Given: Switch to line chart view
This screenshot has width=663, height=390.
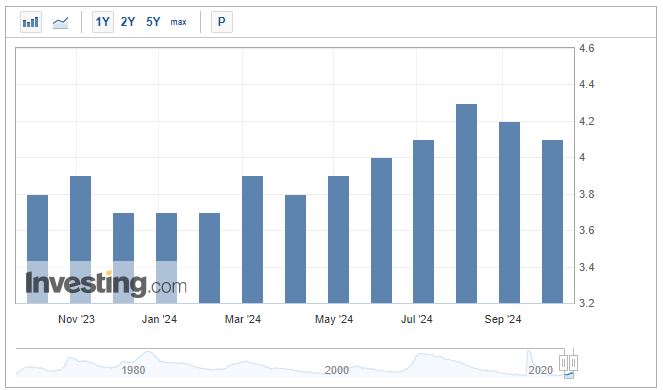Looking at the screenshot, I should point(60,22).
